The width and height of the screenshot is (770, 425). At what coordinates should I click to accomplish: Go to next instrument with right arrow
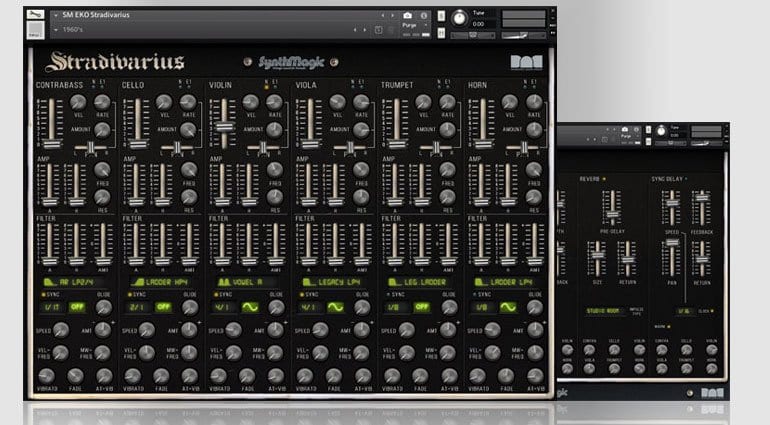coord(392,16)
